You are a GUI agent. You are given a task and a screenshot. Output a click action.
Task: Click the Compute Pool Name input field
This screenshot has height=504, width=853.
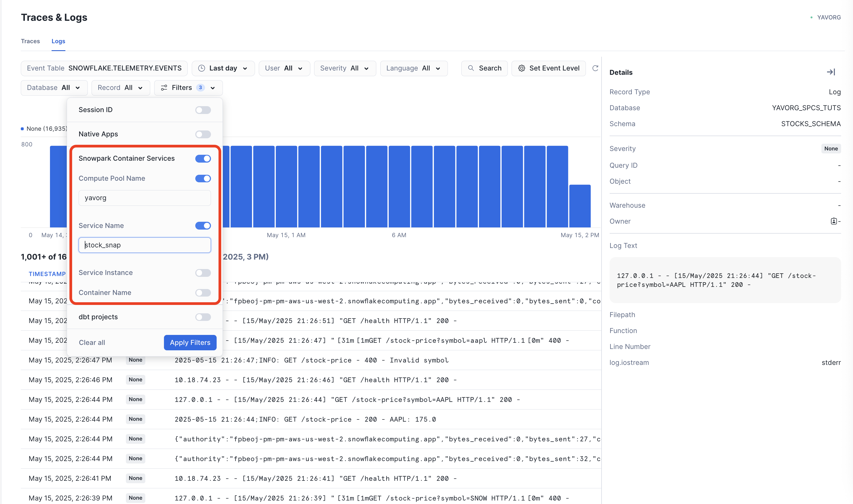point(145,198)
